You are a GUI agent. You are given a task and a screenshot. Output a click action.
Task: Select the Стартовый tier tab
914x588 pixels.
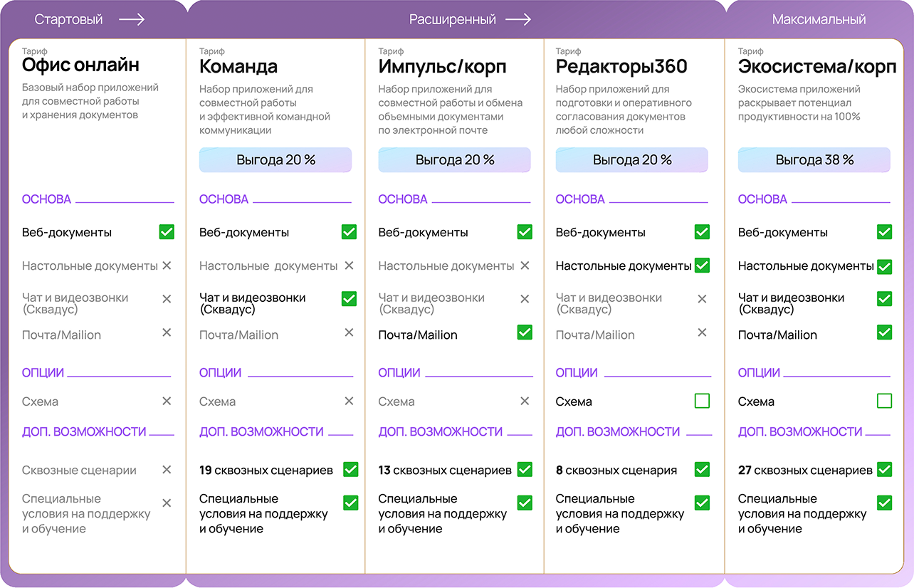pyautogui.click(x=68, y=20)
